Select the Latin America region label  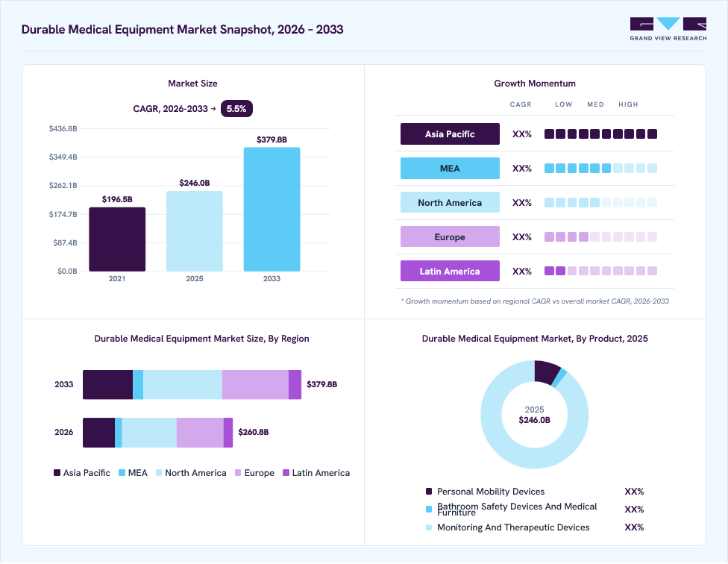(x=450, y=271)
